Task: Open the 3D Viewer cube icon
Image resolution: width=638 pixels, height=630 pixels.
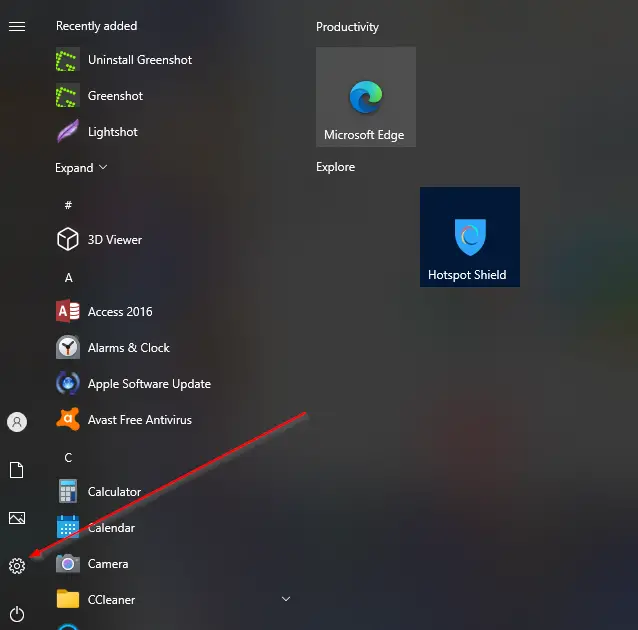Action: (x=68, y=239)
